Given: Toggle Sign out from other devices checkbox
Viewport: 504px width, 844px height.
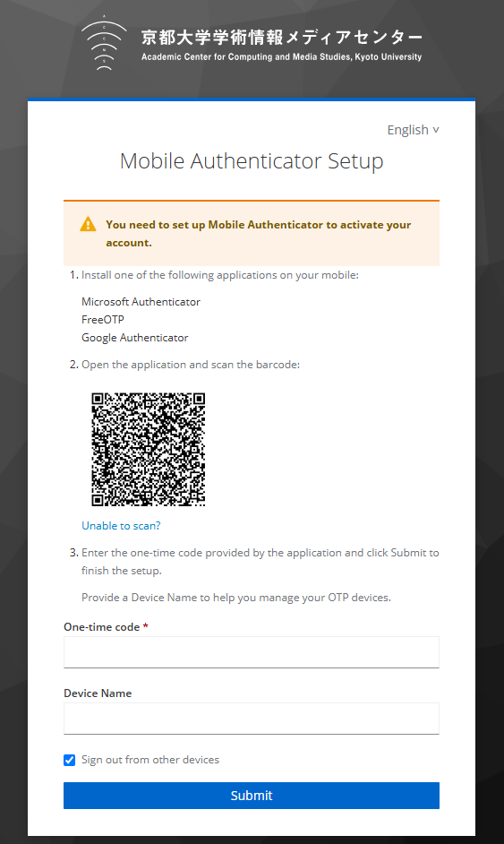Looking at the screenshot, I should (70, 760).
